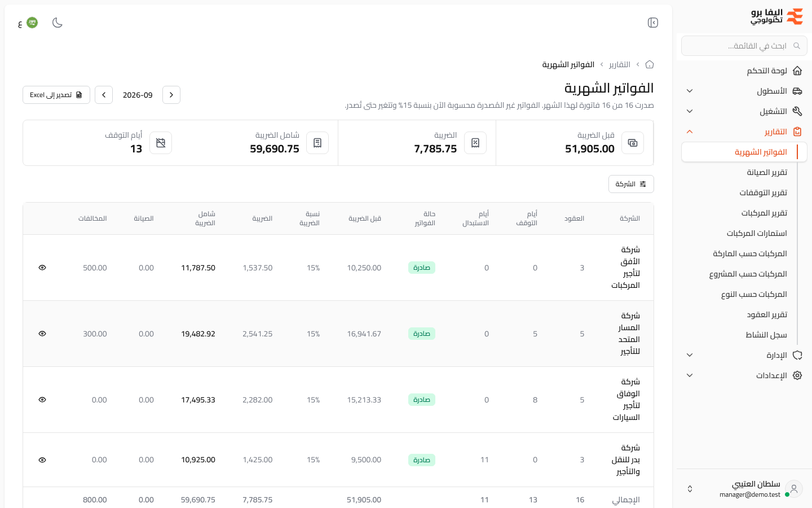Open لوحة التحكم in the sidebar
The height and width of the screenshot is (508, 812).
coord(744,71)
